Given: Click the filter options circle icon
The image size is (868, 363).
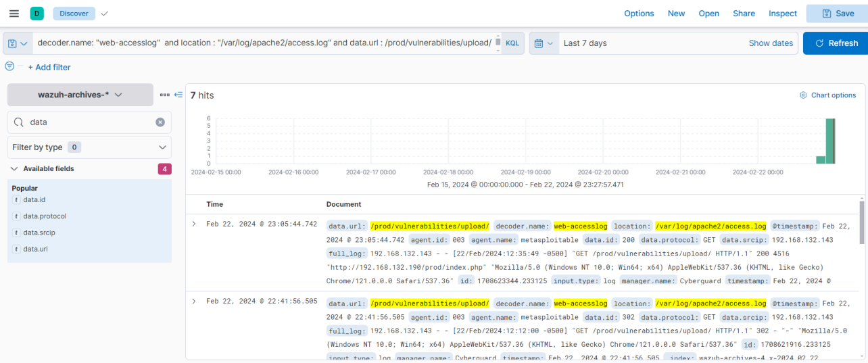Looking at the screenshot, I should coord(9,66).
